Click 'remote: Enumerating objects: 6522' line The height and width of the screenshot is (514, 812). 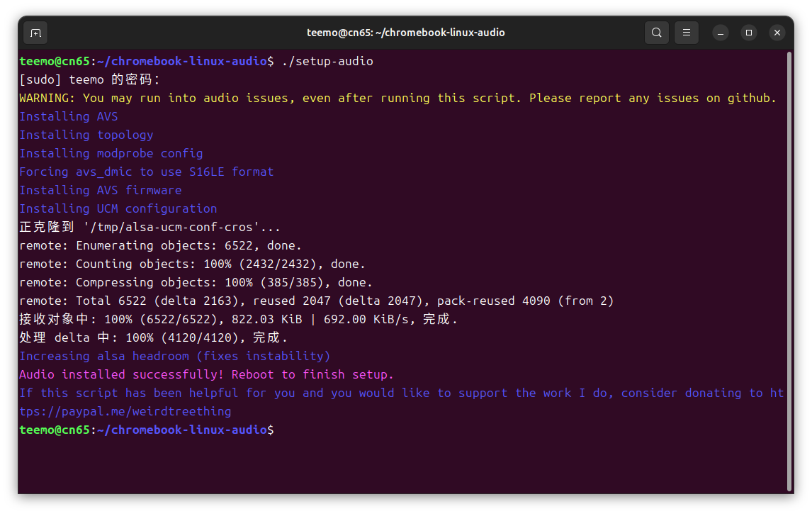[x=160, y=245]
